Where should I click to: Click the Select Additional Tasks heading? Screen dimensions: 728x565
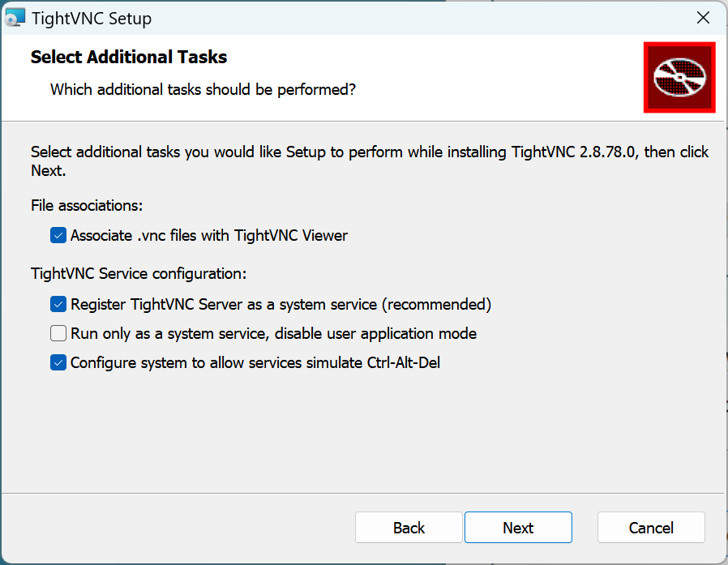tap(129, 58)
